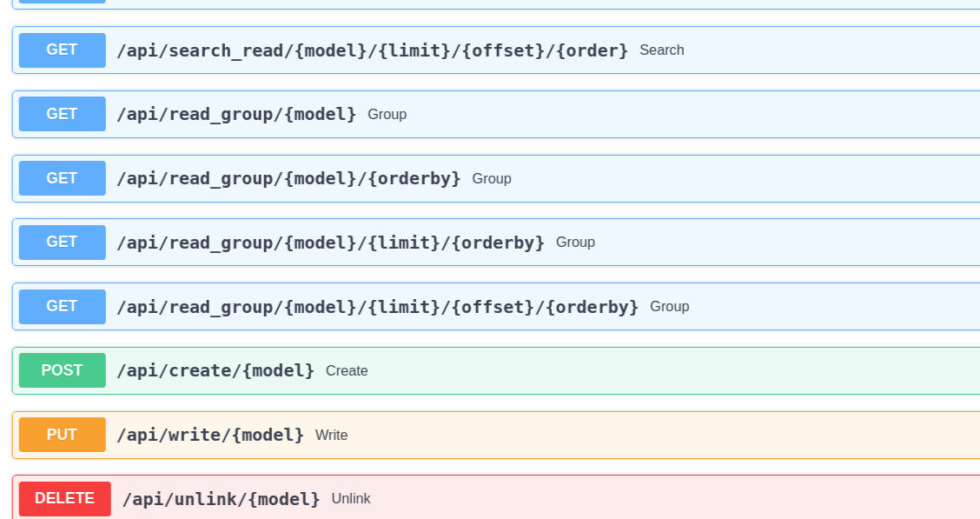This screenshot has height=519, width=980.
Task: Click GET badge beside /api/read_group/{model} Group
Action: click(62, 114)
